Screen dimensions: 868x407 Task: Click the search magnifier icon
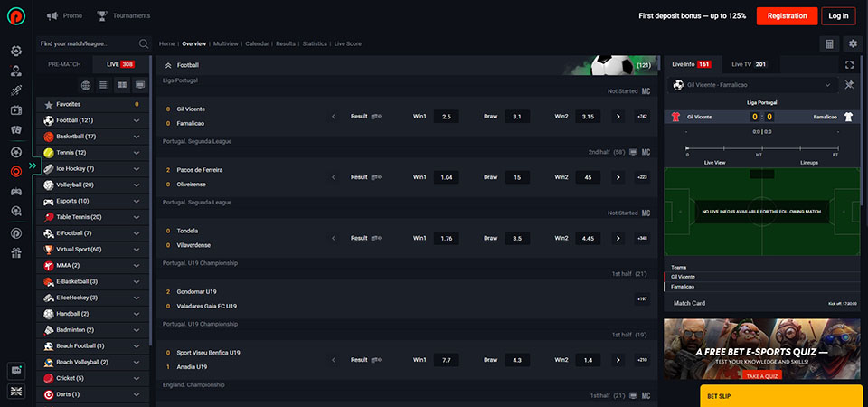(144, 43)
